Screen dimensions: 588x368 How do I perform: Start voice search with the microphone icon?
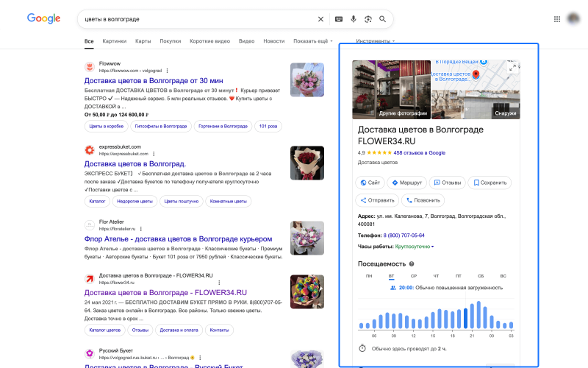(354, 19)
